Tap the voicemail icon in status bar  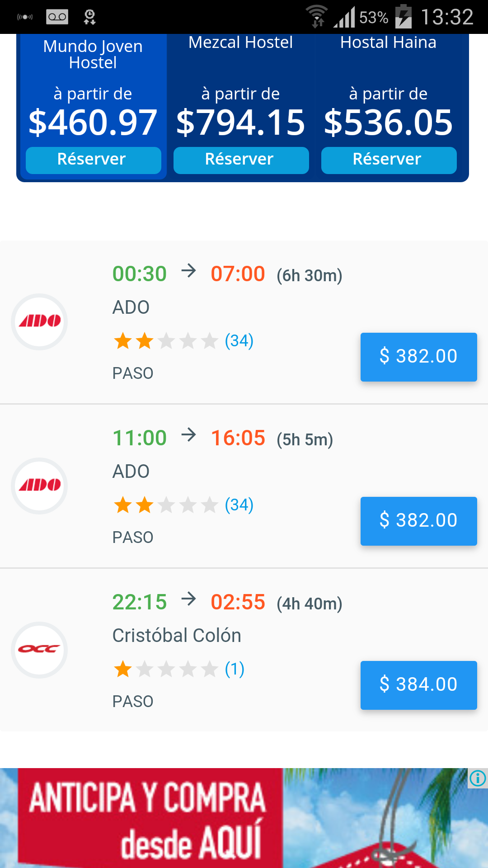pyautogui.click(x=57, y=17)
